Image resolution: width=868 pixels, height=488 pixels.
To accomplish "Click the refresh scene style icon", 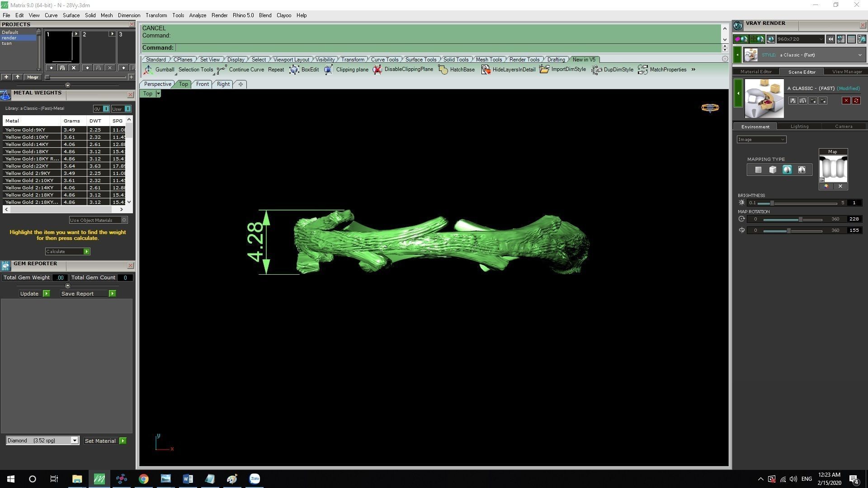I will (x=856, y=101).
